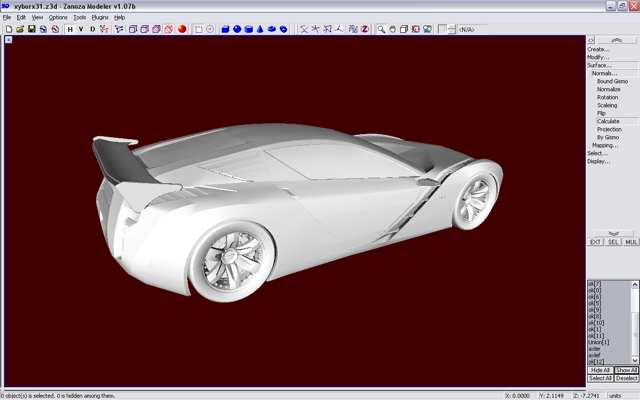
Task: Click the red Z icon in toolbar
Action: point(364,29)
